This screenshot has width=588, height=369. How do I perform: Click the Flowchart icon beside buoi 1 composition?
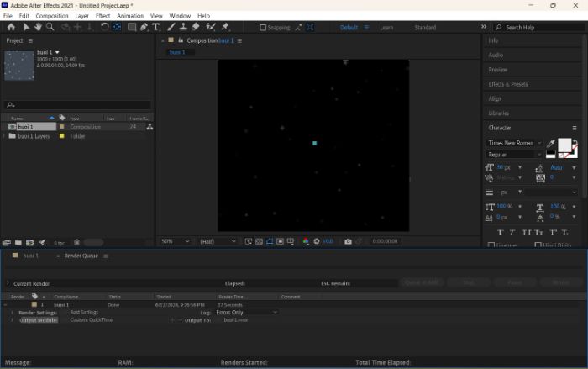150,127
